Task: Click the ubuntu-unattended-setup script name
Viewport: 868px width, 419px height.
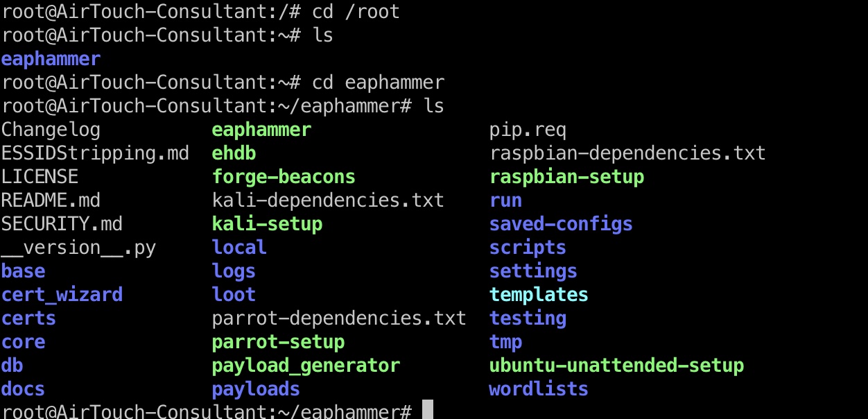Action: click(x=616, y=366)
